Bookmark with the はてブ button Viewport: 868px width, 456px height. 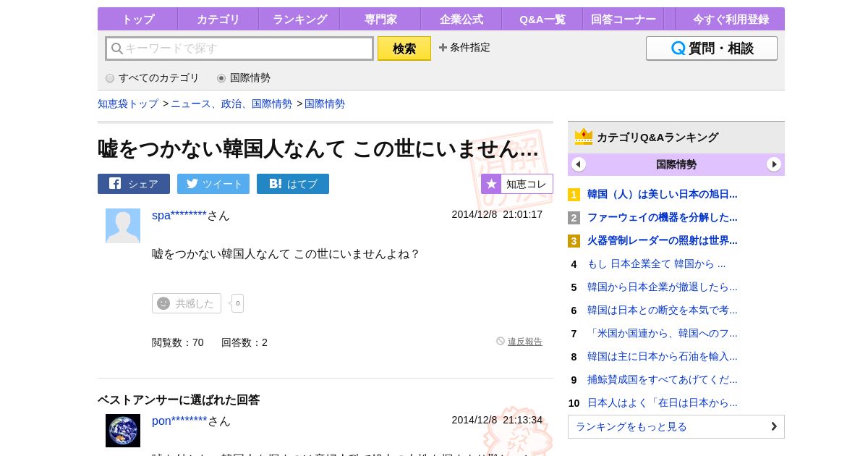[293, 184]
